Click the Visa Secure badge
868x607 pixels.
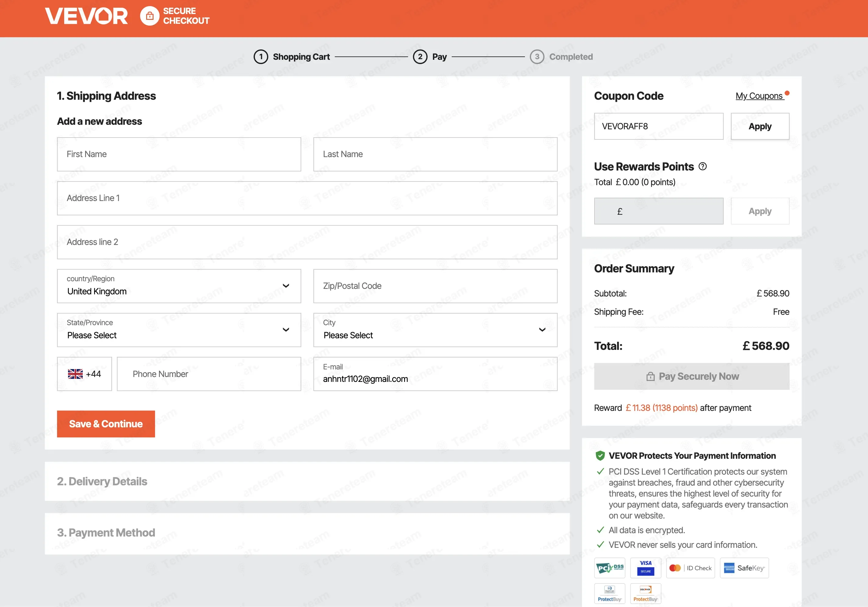(x=645, y=568)
